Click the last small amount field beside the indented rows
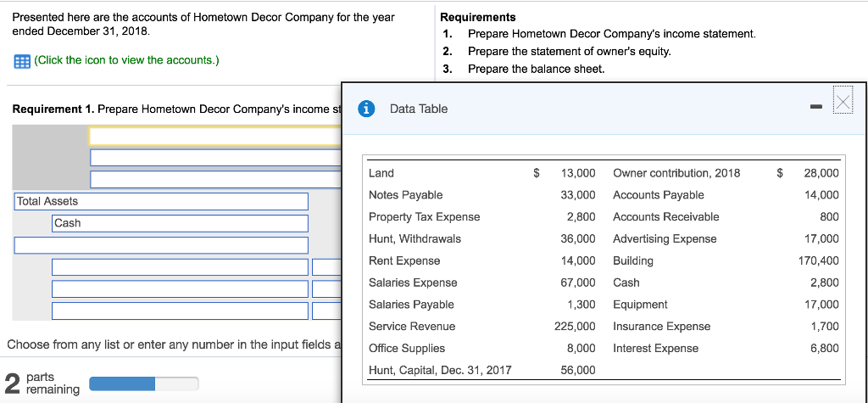 click(x=326, y=311)
